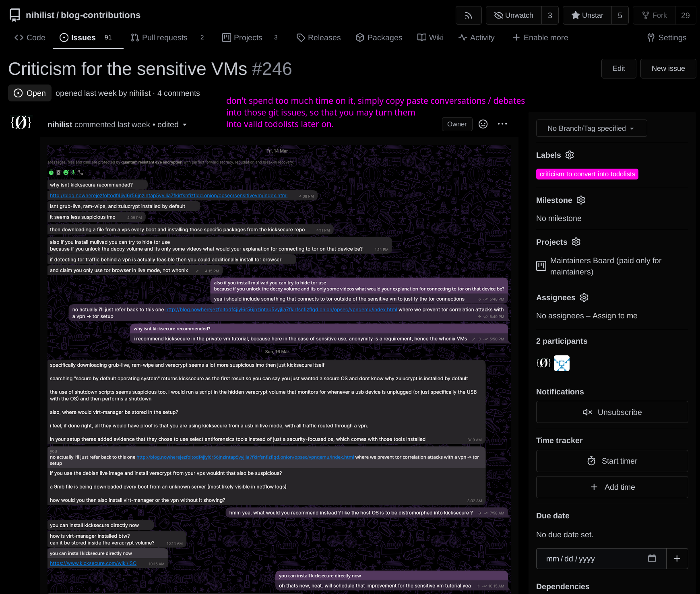The height and width of the screenshot is (594, 700).
Task: Click the nihilist participant avatar in sidebar
Action: click(543, 363)
